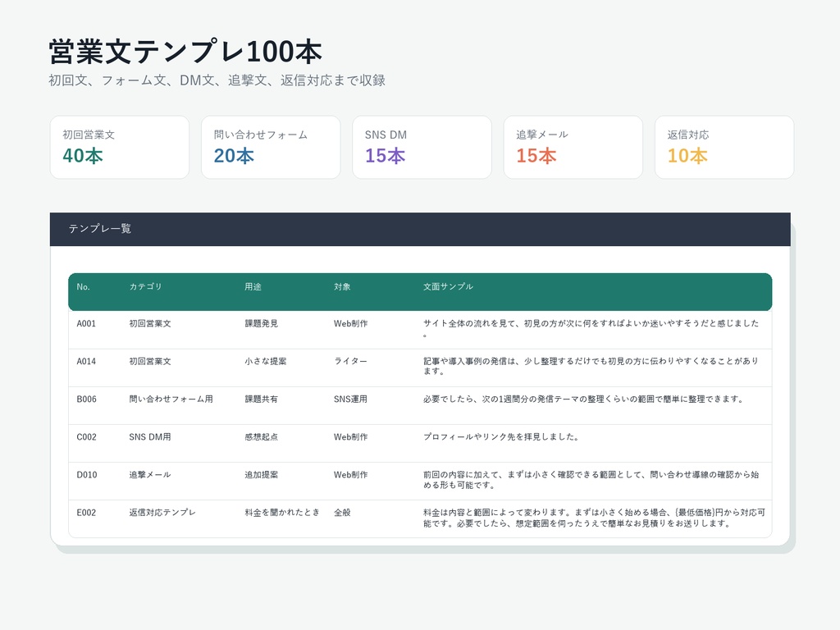
Task: Click sample text starting 前回の内容に加えて
Action: (591, 480)
